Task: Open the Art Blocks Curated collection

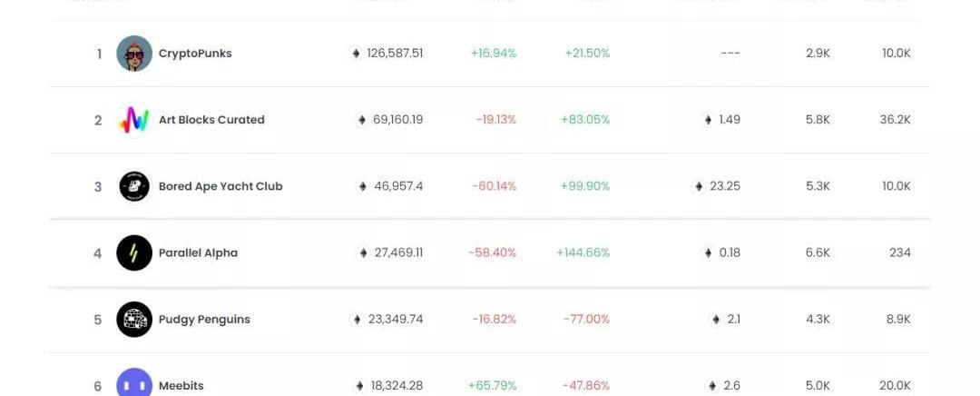Action: pyautogui.click(x=211, y=120)
